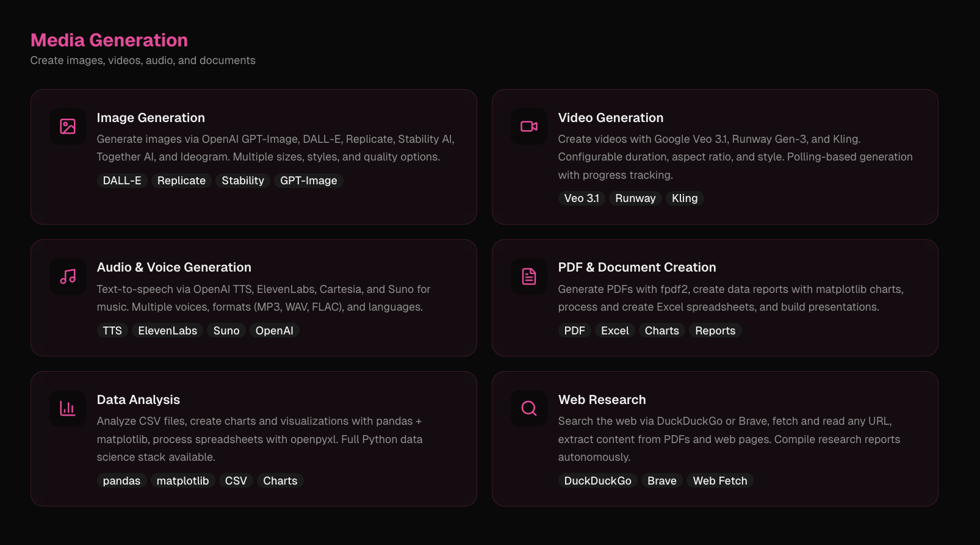Click the Audio & Voice music note icon
This screenshot has width=980, height=545.
[68, 276]
